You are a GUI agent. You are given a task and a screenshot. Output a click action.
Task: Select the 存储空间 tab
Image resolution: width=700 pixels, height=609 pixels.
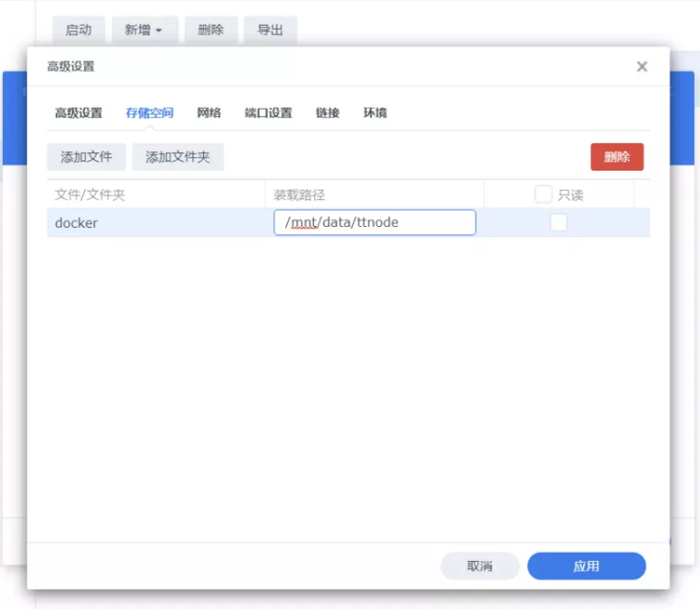(x=150, y=113)
